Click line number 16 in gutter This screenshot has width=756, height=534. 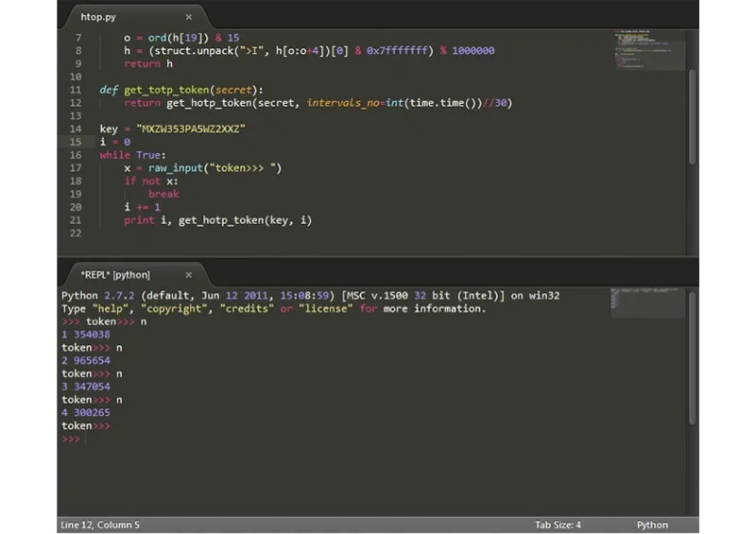click(76, 155)
